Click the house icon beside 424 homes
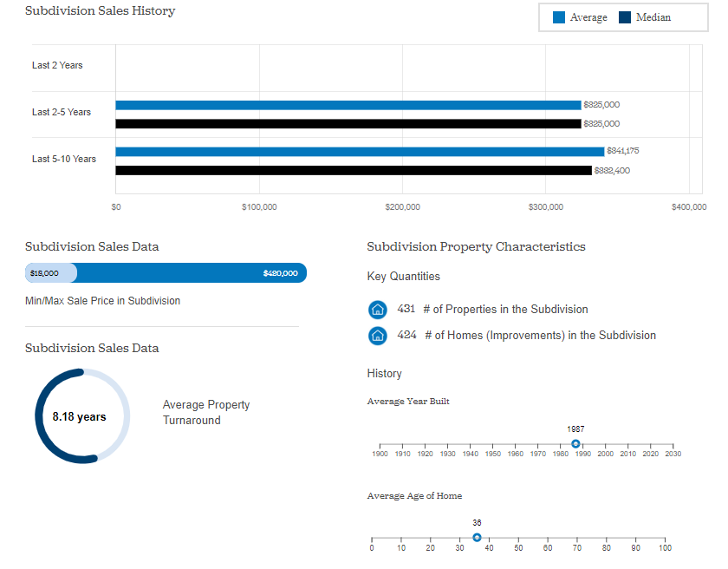The width and height of the screenshot is (728, 569). [378, 336]
